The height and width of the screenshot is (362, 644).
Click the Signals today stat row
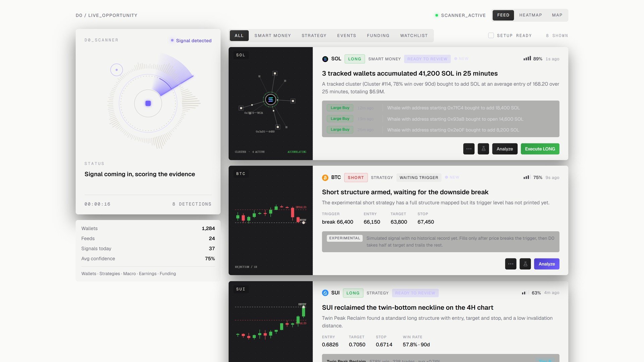click(x=148, y=249)
